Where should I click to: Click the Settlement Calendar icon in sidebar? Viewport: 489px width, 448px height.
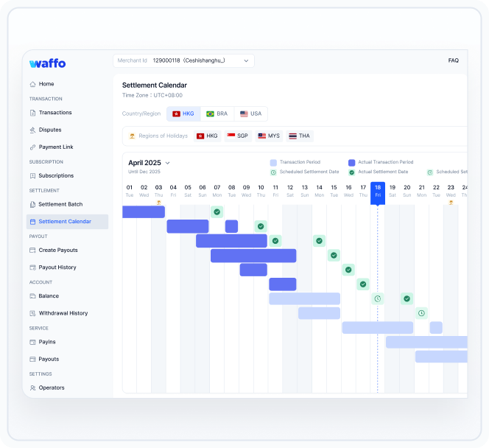(32, 222)
